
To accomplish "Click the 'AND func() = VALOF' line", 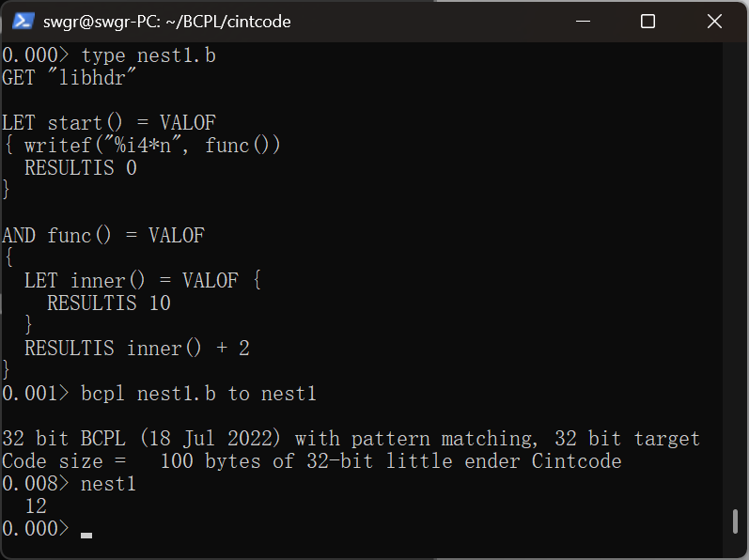I will (x=103, y=235).
